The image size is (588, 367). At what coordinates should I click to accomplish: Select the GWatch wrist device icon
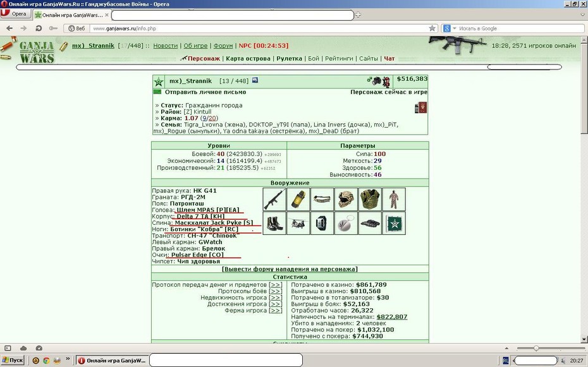322,223
